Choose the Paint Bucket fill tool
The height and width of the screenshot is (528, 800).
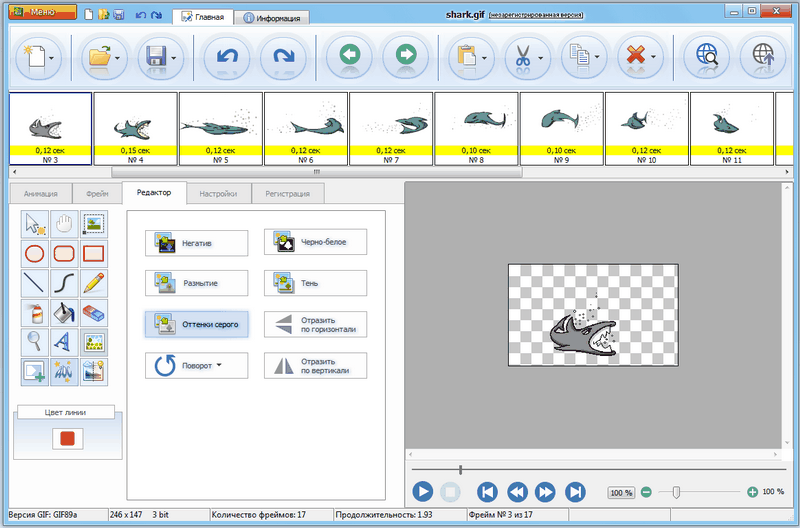point(65,313)
